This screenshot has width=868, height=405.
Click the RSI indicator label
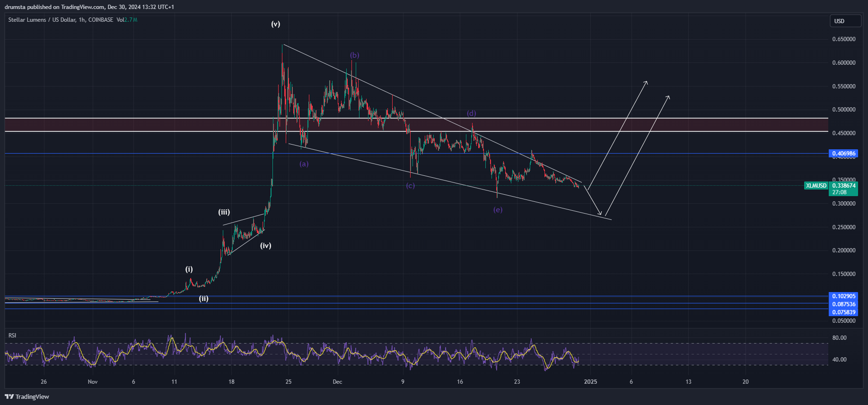(x=12, y=336)
